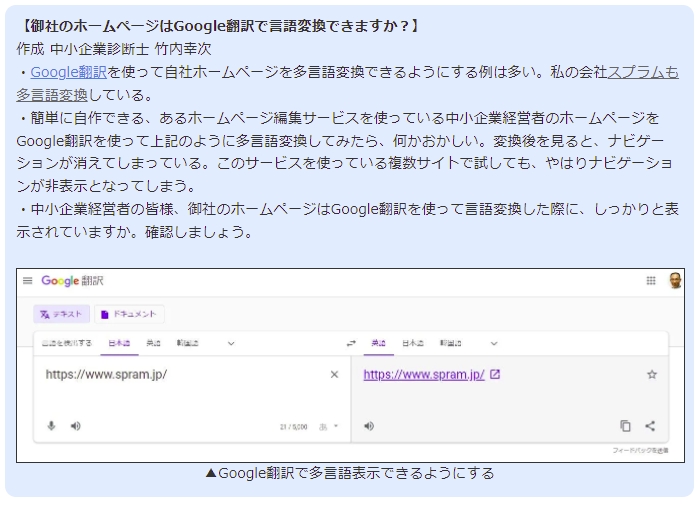Viewport: 698px width, 505px height.
Task: Click the フィードバックを送信 feedback link
Action: (x=640, y=451)
